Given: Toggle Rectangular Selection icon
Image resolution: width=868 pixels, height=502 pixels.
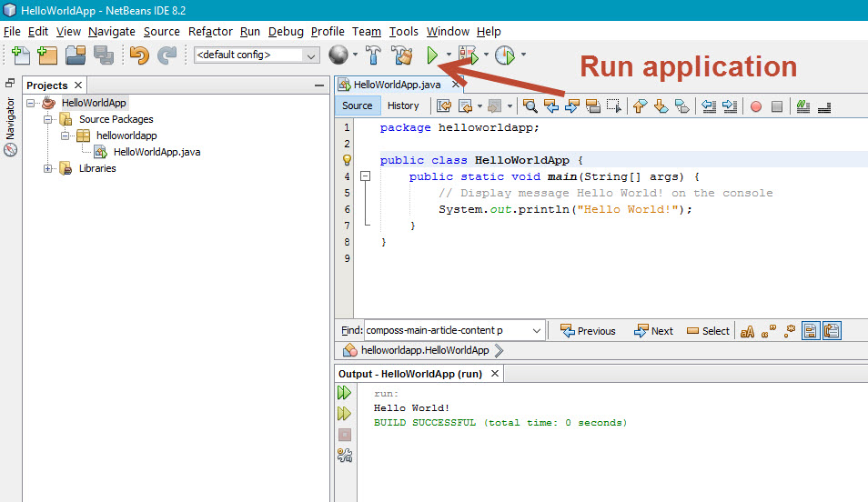Looking at the screenshot, I should pos(614,106).
